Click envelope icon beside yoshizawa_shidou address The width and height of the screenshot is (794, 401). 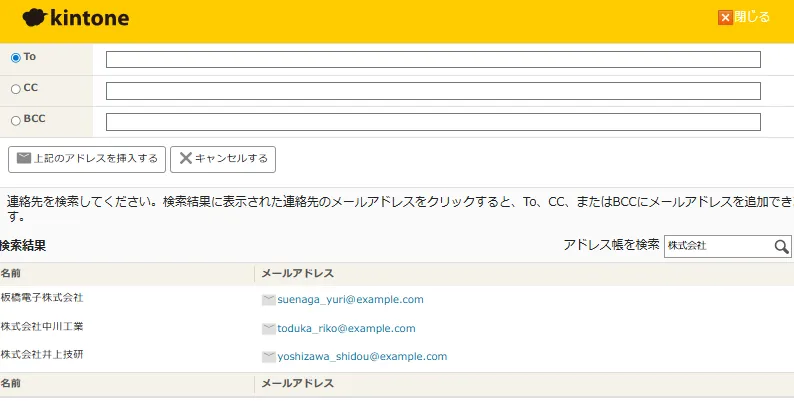268,357
